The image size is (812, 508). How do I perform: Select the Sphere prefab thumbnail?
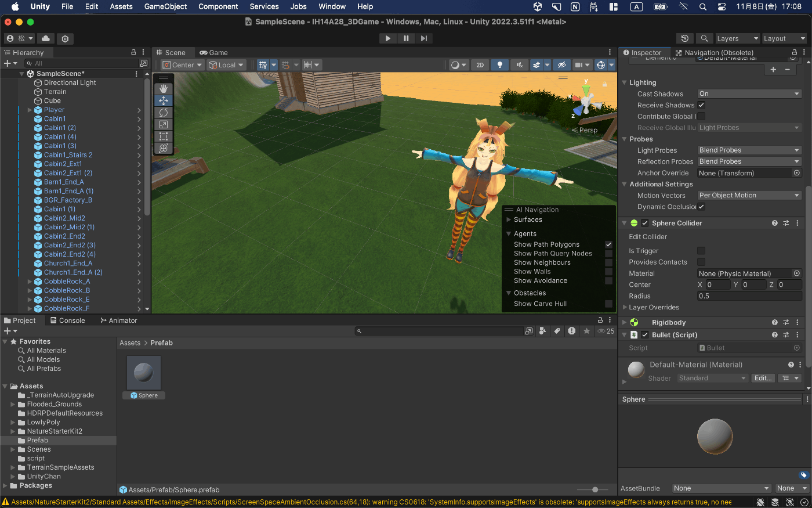(x=144, y=372)
